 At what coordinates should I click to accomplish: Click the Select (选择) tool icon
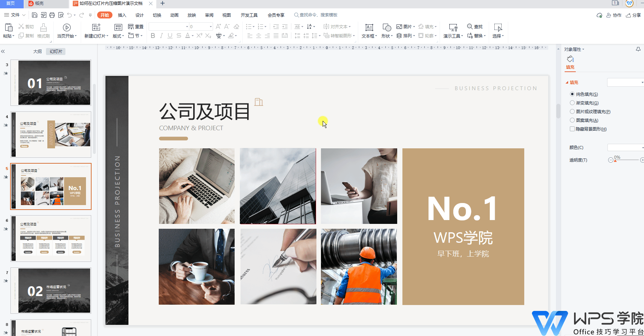click(x=498, y=28)
